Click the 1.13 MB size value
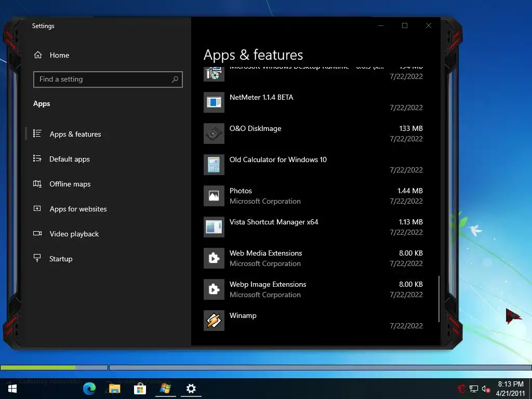This screenshot has width=532, height=399. 410,222
